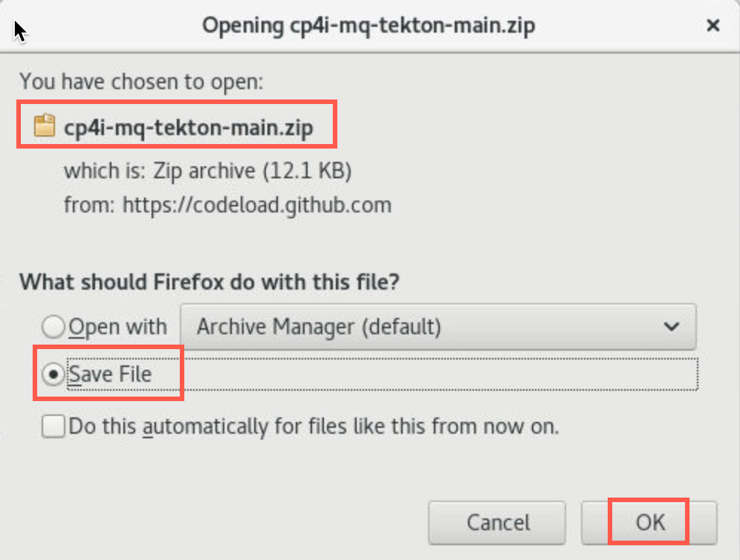Image resolution: width=740 pixels, height=560 pixels.
Task: Click the https://codeload.github.com source text
Action: pyautogui.click(x=257, y=205)
